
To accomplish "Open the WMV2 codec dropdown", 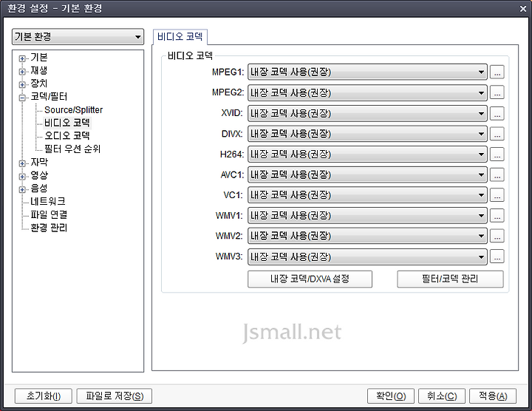I will click(367, 236).
